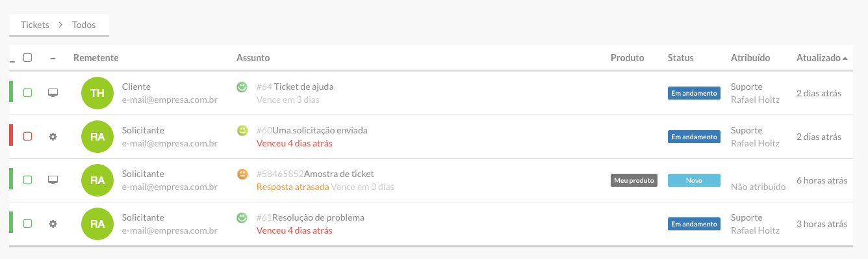Viewport: 868px width, 259px height.
Task: Check the red-flagged ticket #60 checkbox
Action: (27, 137)
